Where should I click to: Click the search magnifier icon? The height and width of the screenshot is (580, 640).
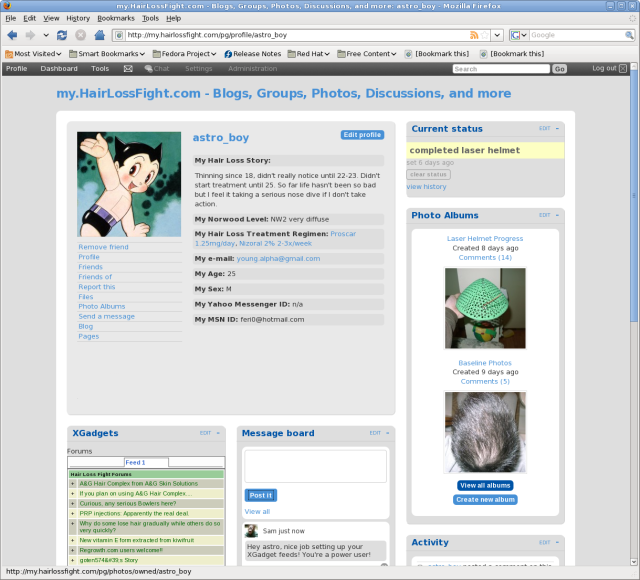tap(629, 35)
